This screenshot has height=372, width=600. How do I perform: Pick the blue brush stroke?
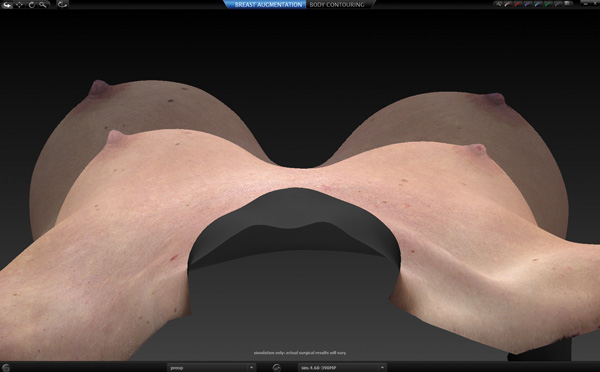538,4
